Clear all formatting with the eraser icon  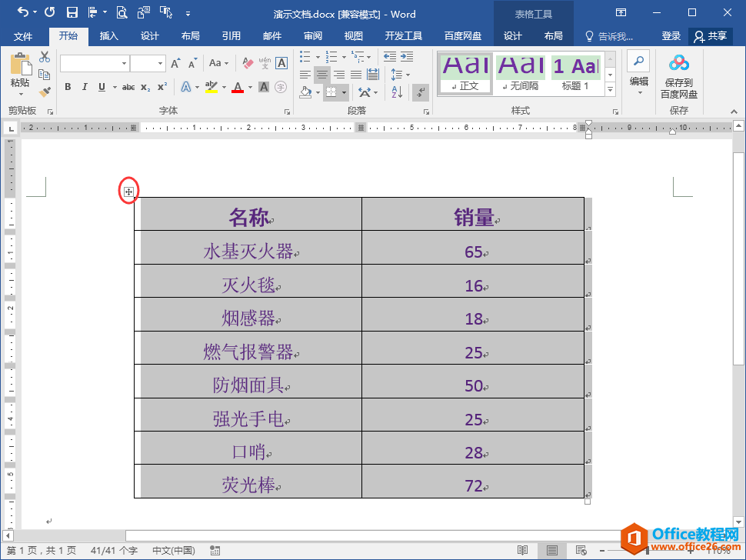[x=248, y=63]
